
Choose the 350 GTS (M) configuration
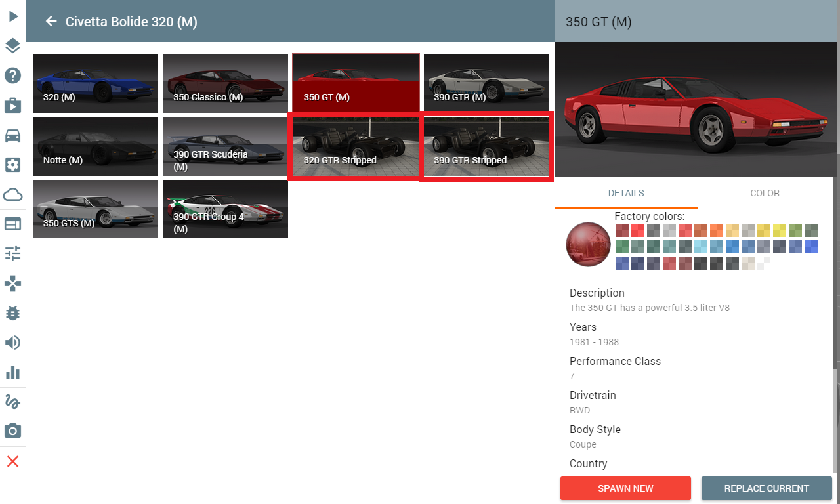pyautogui.click(x=95, y=209)
